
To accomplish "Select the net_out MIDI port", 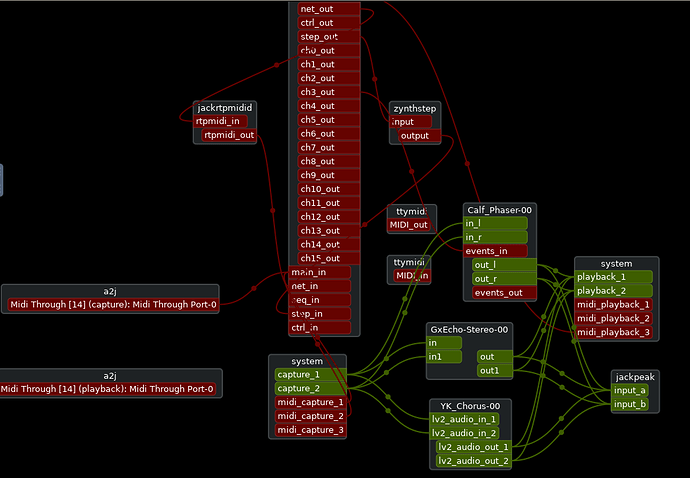I will click(x=329, y=9).
